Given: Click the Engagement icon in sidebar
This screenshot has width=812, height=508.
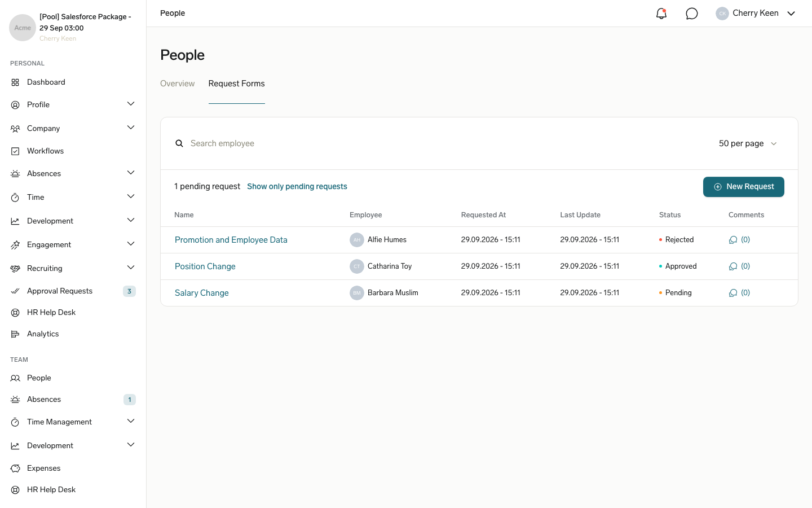Looking at the screenshot, I should tap(15, 245).
